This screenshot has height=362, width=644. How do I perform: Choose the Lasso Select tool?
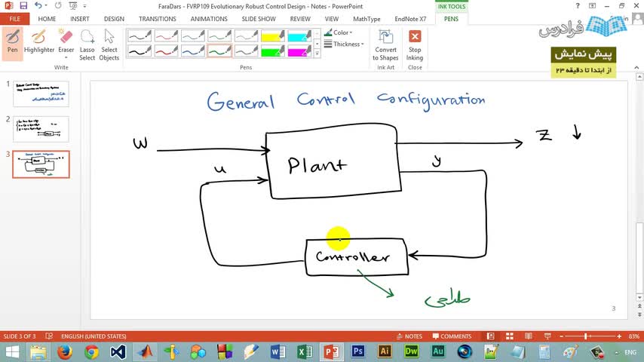coord(87,44)
